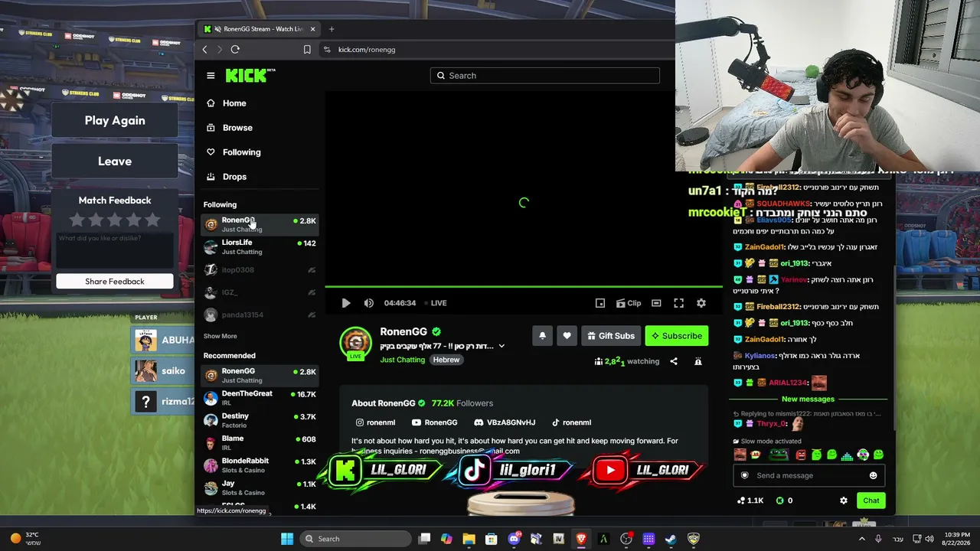Open offline channel itop0308
The height and width of the screenshot is (551, 980).
[260, 269]
